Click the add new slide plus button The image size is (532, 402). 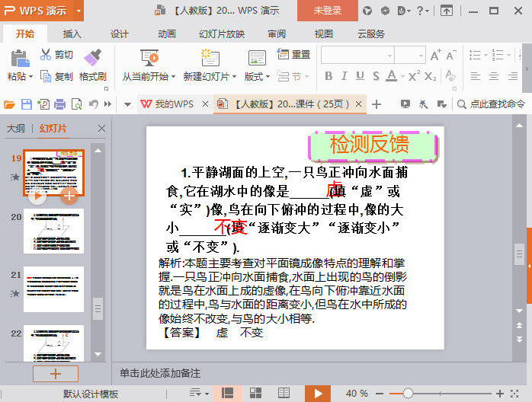click(x=54, y=373)
